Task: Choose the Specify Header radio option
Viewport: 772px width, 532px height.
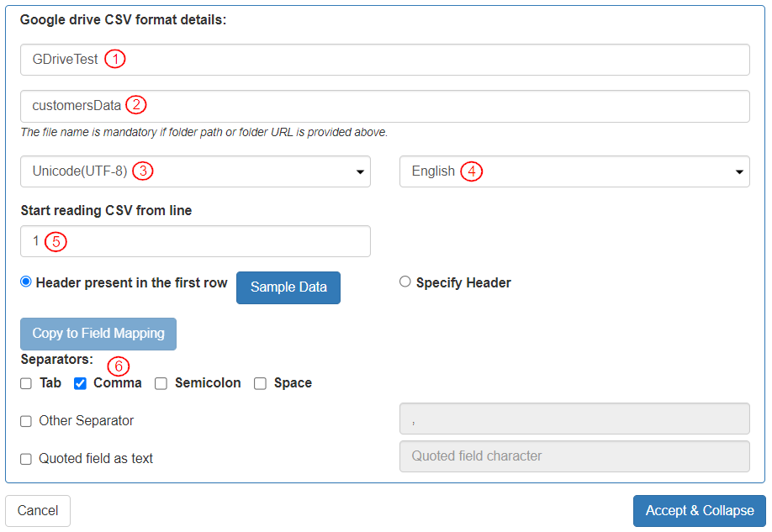Action: point(405,282)
